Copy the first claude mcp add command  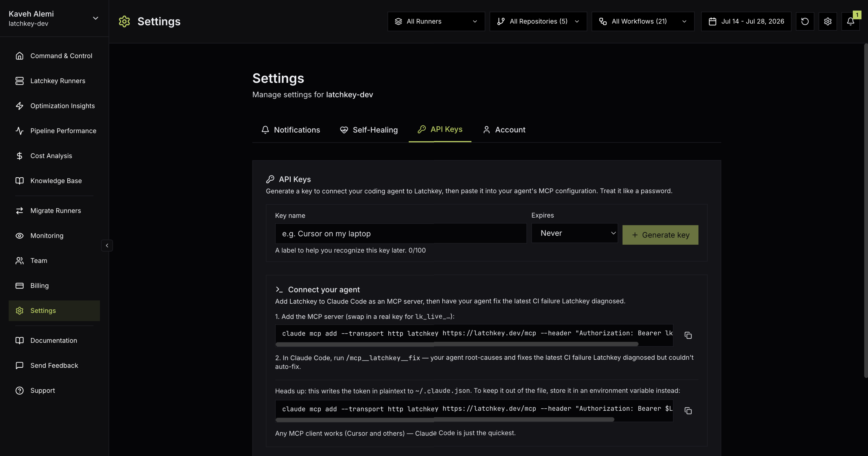click(x=688, y=335)
